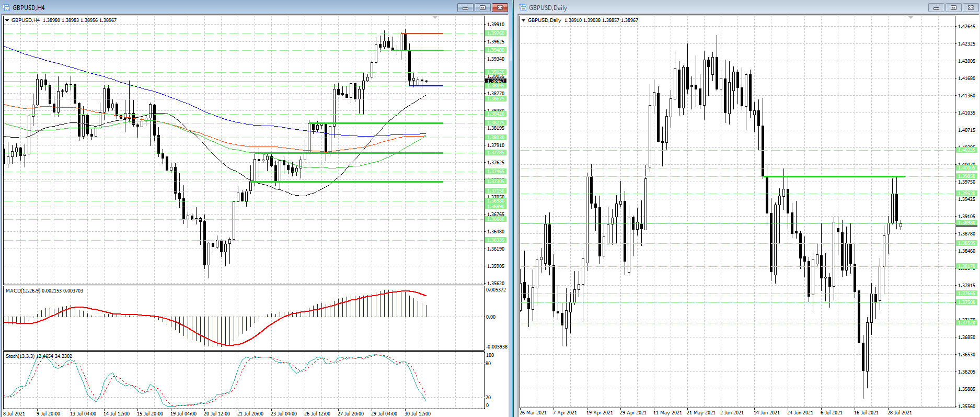Image resolution: width=980 pixels, height=417 pixels.
Task: Click the GBPUSD,H4 window chart icon
Action: [x=6, y=7]
